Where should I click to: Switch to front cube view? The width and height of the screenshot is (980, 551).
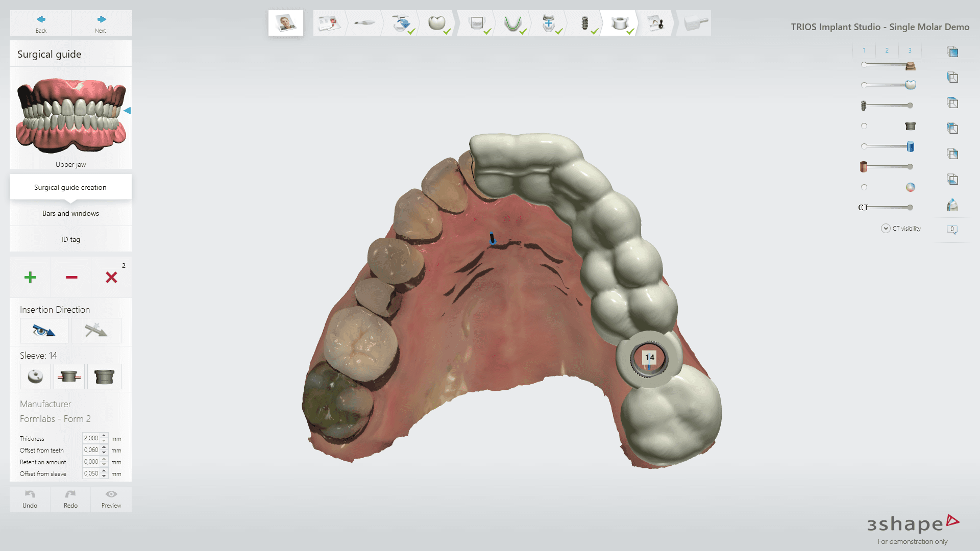(952, 52)
